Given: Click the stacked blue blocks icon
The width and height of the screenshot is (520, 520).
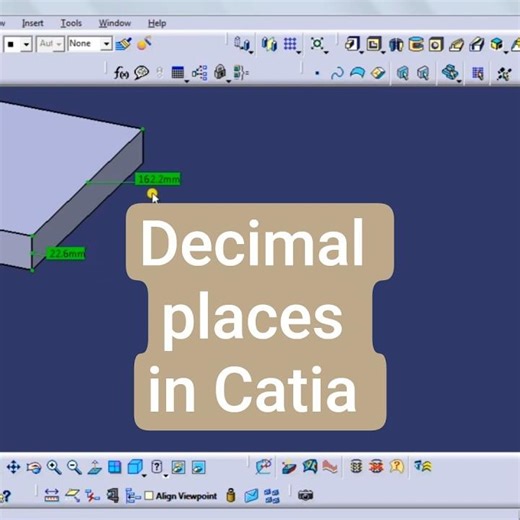Looking at the screenshot, I should click(449, 72).
